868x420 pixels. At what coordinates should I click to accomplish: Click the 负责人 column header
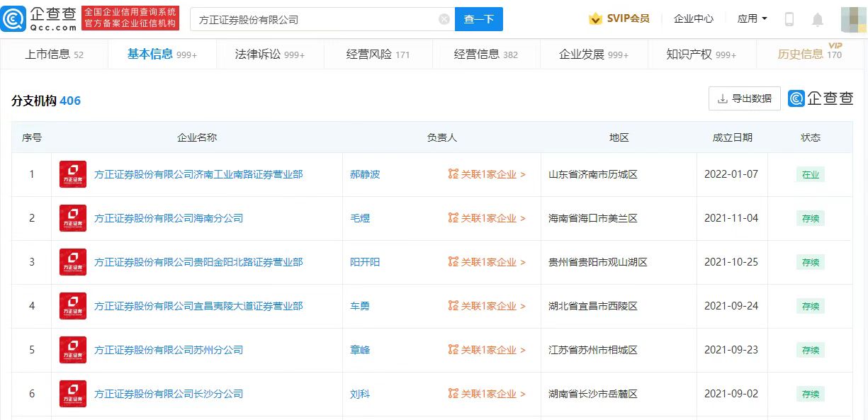point(442,137)
